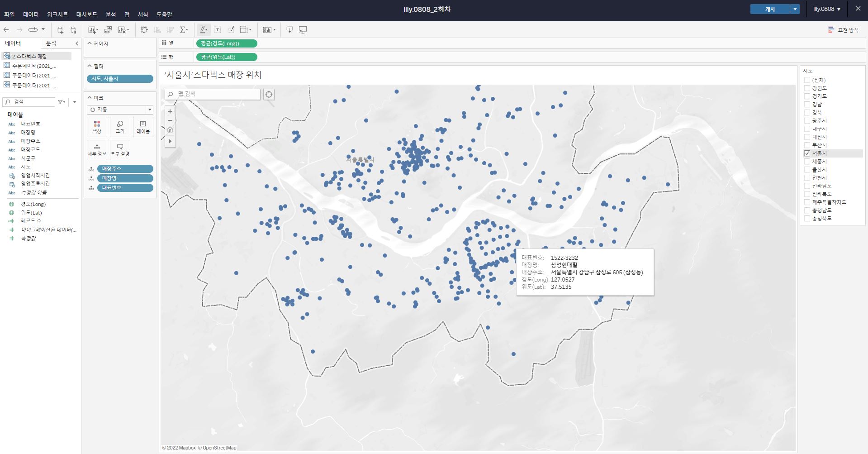Viewport: 868px width, 454px height.
Task: Check the (전체) filter option
Action: [807, 80]
